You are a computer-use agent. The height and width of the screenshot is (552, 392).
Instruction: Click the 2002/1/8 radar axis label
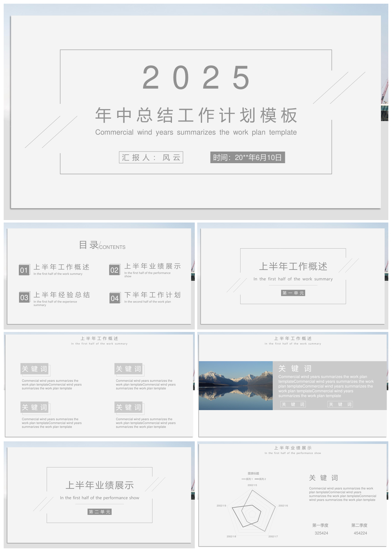click(232, 536)
